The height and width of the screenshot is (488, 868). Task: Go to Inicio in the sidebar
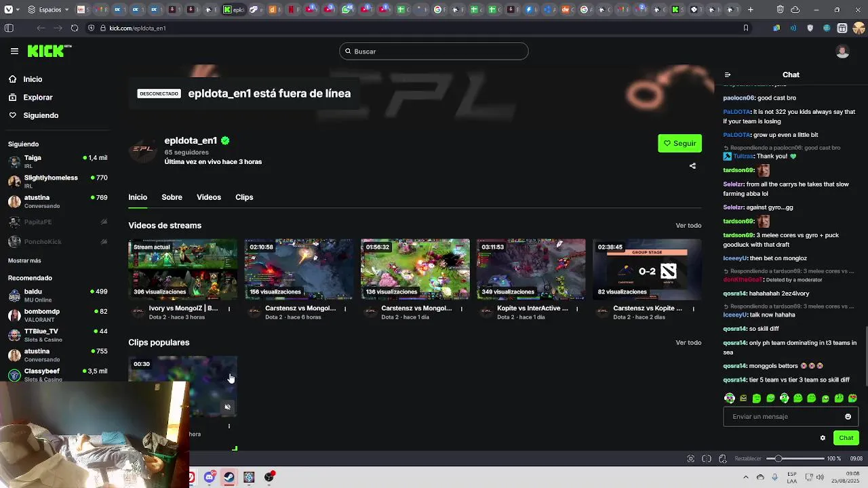(33, 79)
